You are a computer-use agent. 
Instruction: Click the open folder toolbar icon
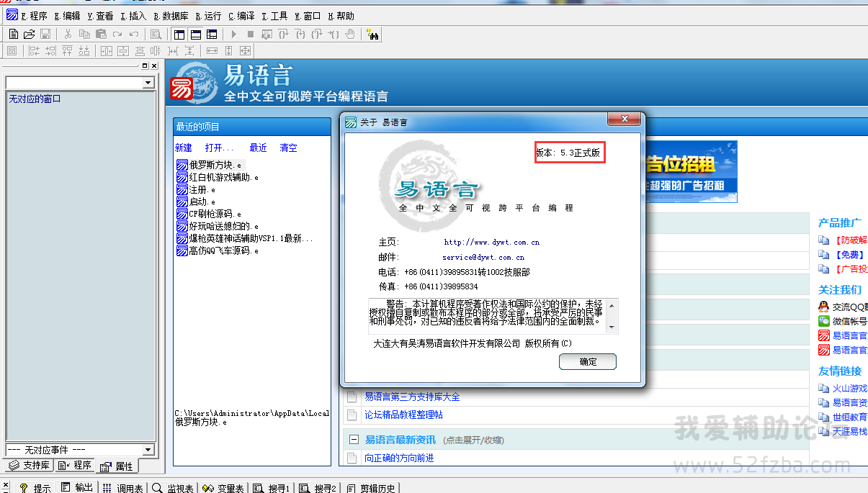pos(30,34)
